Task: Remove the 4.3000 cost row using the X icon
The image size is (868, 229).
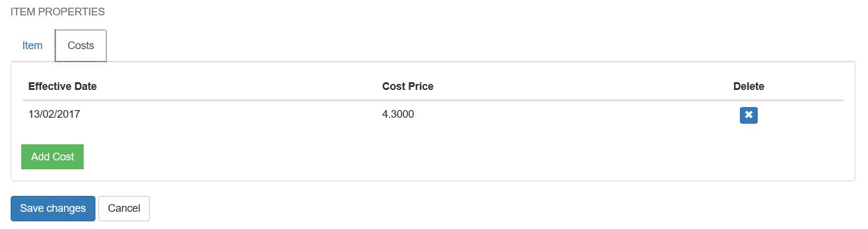Action: [748, 115]
